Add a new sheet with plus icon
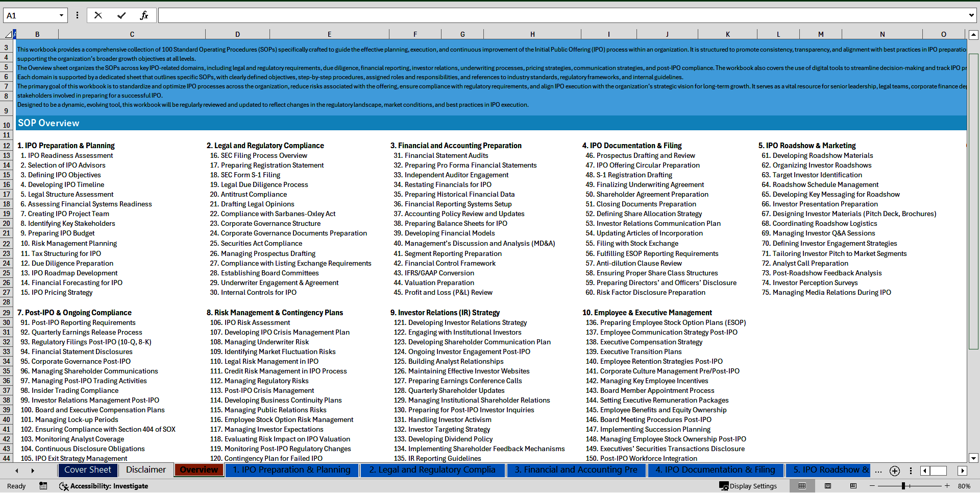This screenshot has width=980, height=493. point(894,471)
